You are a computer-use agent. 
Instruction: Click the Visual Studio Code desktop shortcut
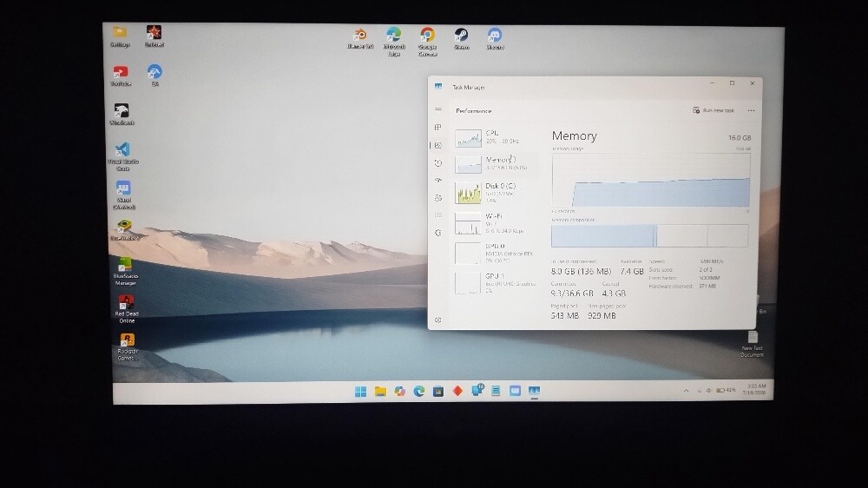tap(123, 157)
